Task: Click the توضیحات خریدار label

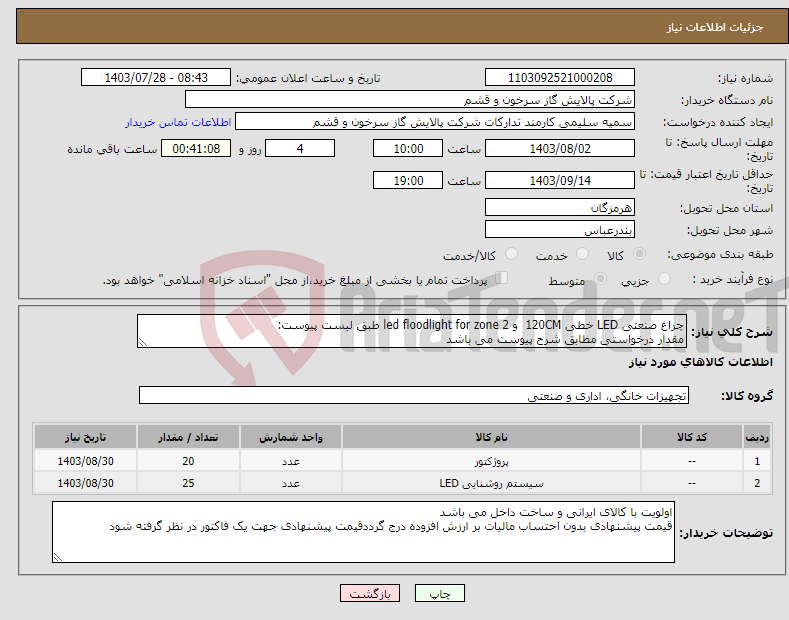Action: pos(726,532)
